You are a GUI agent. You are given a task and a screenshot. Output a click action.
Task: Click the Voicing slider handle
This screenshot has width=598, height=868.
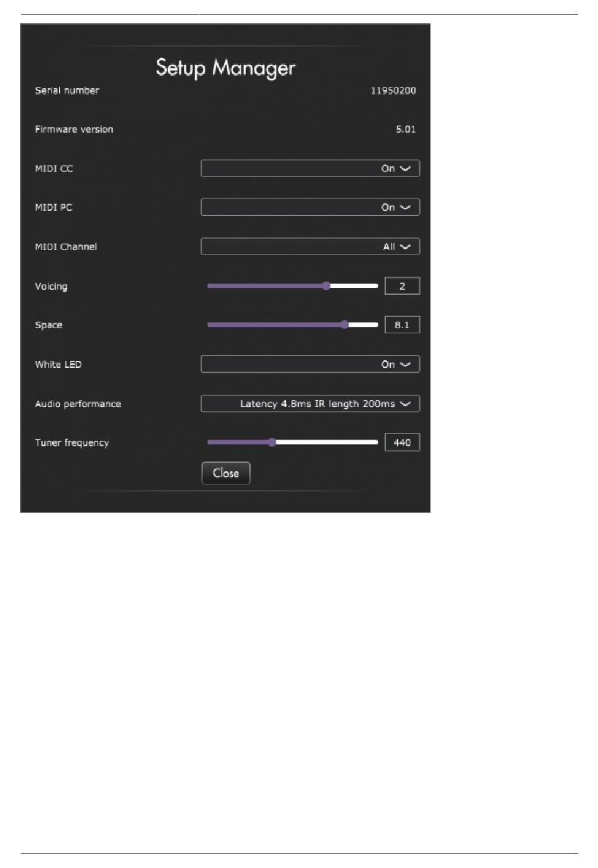326,286
